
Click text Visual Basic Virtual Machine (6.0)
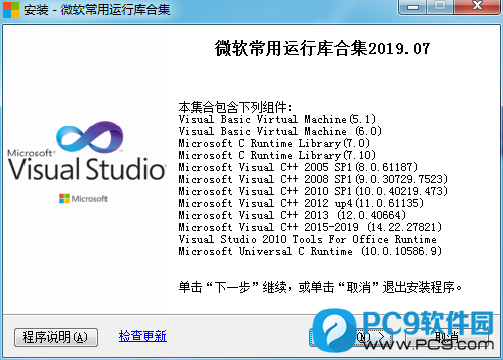280,131
